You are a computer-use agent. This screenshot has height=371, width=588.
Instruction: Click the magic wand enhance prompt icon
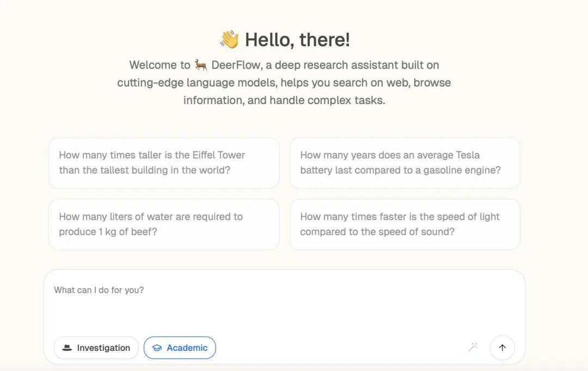473,348
